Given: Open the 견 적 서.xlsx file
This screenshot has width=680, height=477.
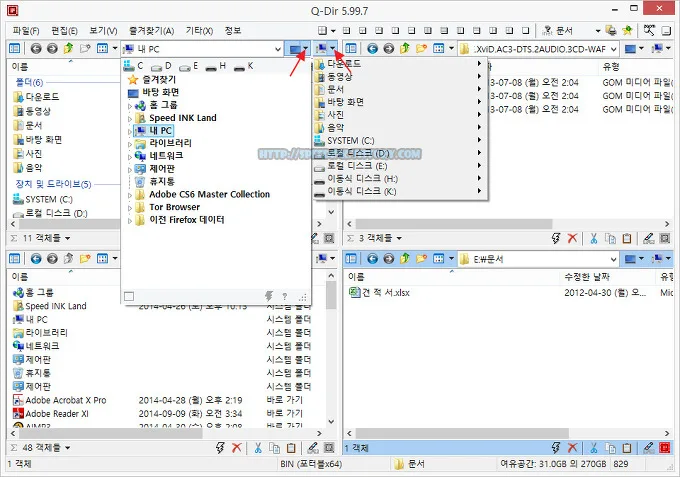Looking at the screenshot, I should 379,292.
